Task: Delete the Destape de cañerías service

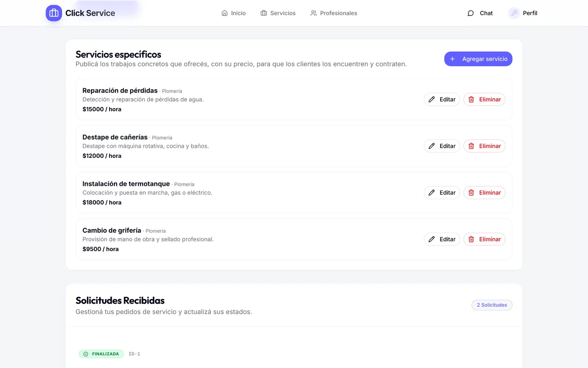Action: click(x=484, y=146)
